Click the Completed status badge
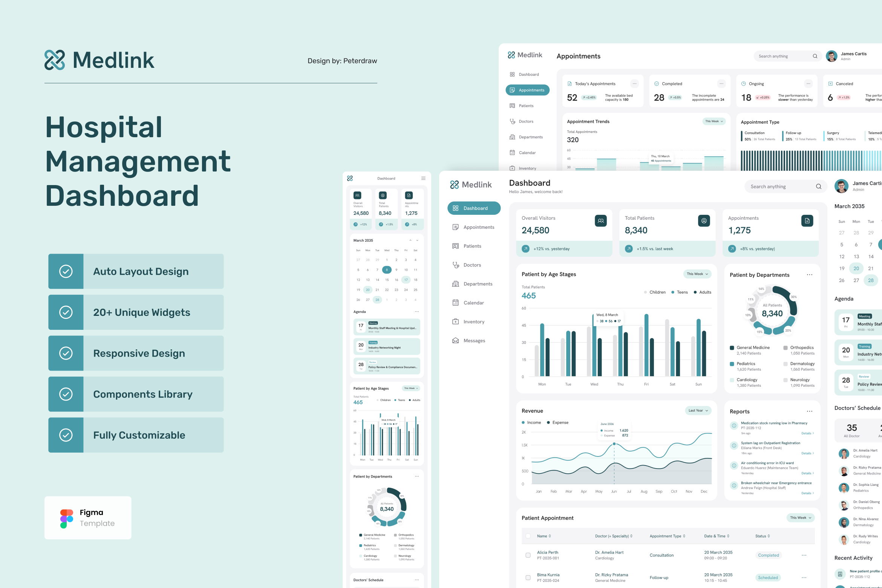Screen dimensions: 882x588 768,555
